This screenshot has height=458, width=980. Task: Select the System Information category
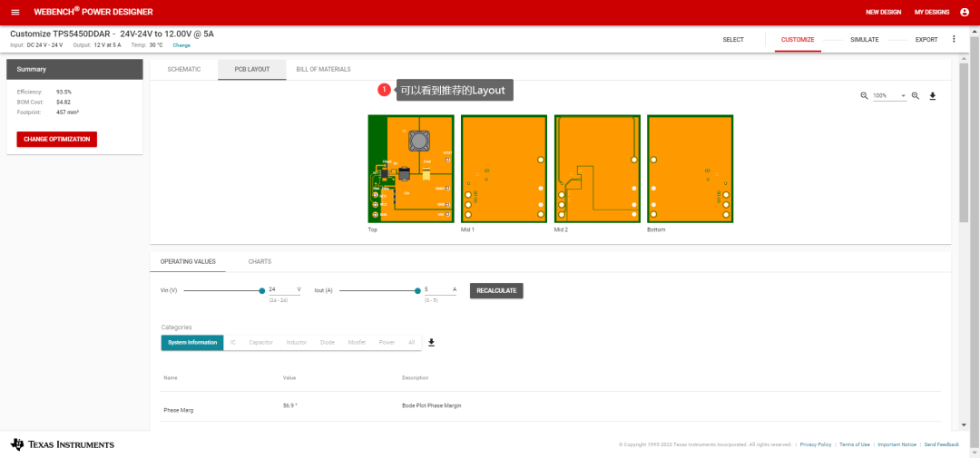pos(191,343)
